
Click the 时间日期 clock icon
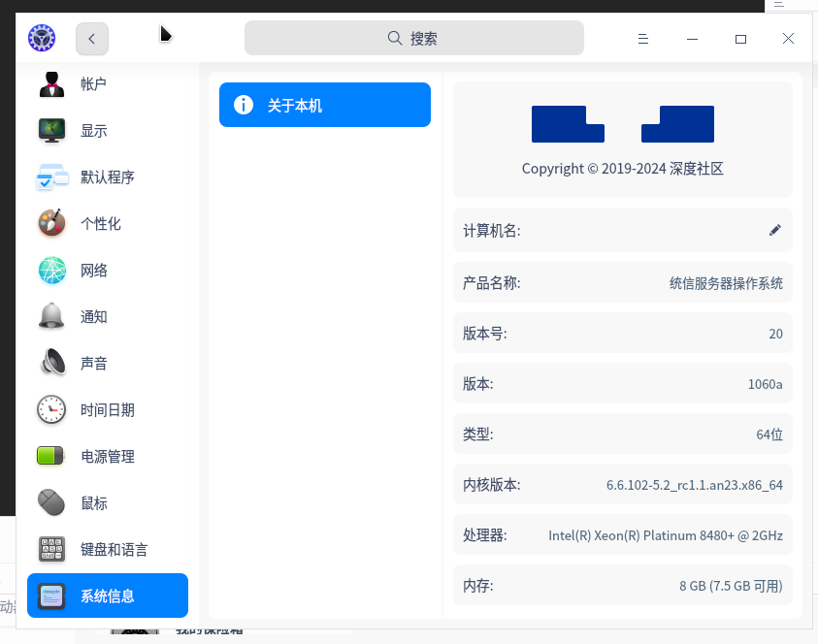point(51,410)
